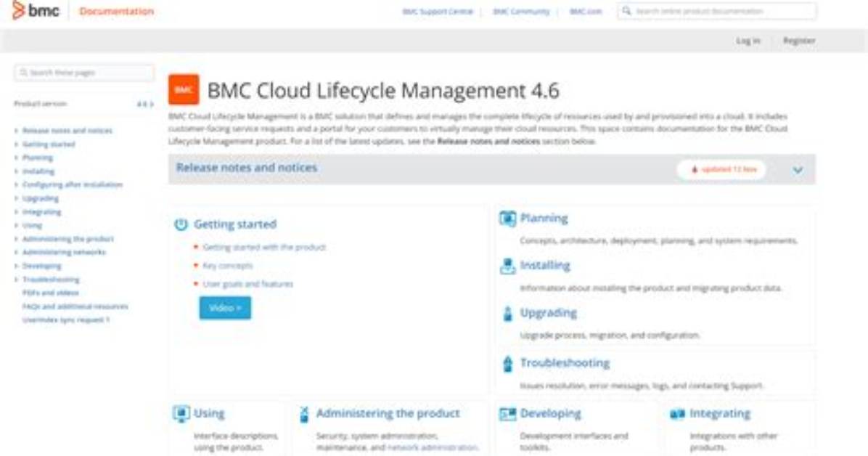Viewport: 868px width, 456px height.
Task: Click the magnifier icon in the sidebar search box
Action: [x=24, y=73]
